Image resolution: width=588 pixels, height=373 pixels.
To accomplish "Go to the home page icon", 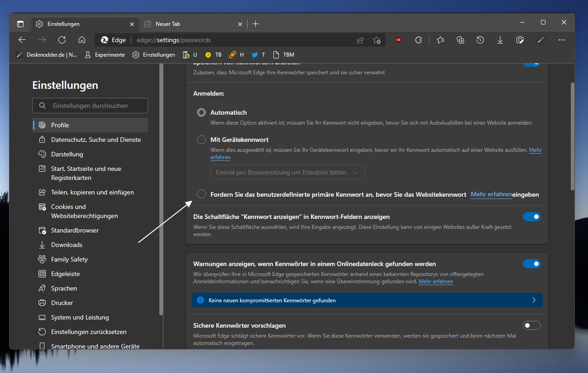I will 82,40.
